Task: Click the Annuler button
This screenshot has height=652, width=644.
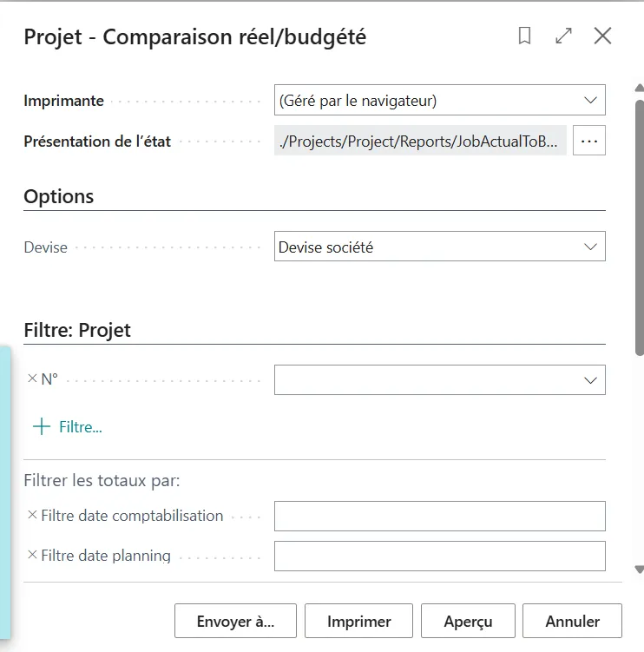Action: (572, 621)
